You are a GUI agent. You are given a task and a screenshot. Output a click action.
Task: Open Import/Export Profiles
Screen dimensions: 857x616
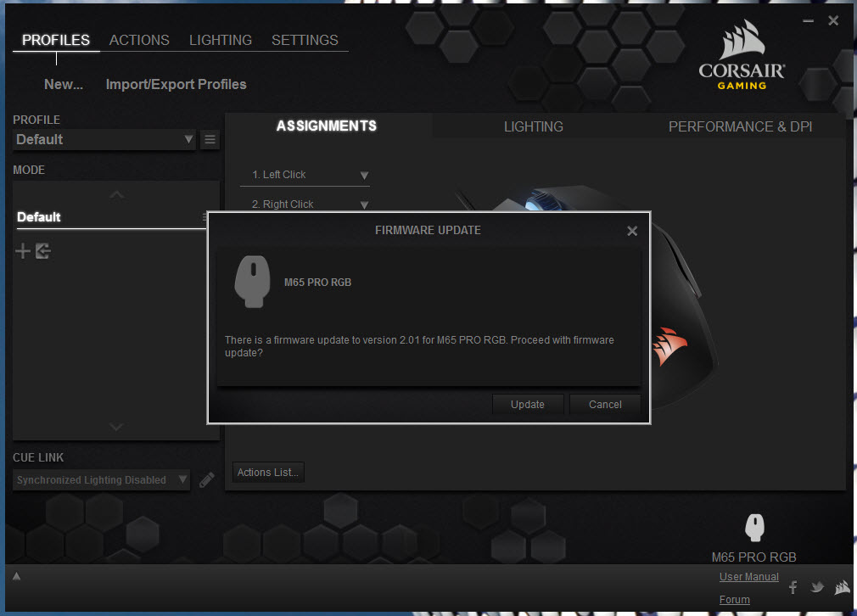point(176,85)
